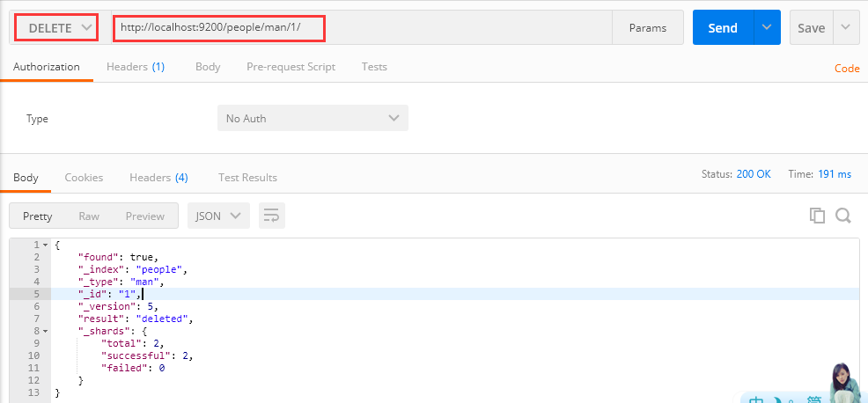The image size is (868, 403).
Task: Open the response Headers (4) tab
Action: click(158, 178)
